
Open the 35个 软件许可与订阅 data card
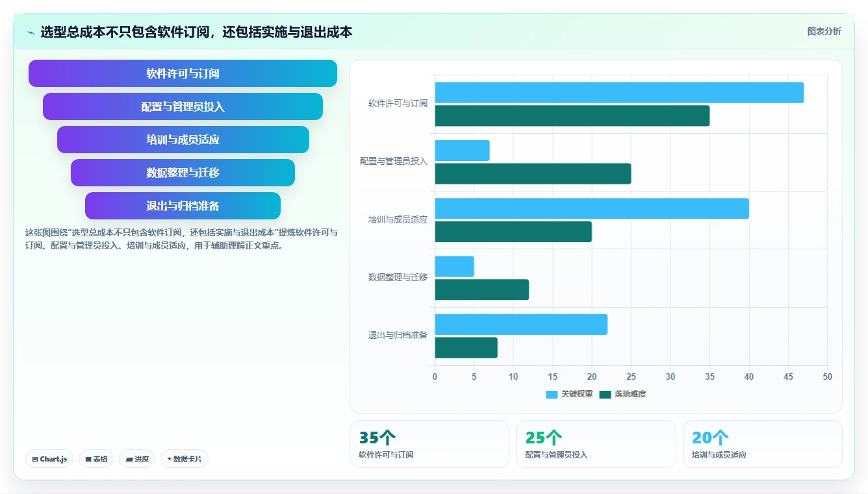click(429, 444)
